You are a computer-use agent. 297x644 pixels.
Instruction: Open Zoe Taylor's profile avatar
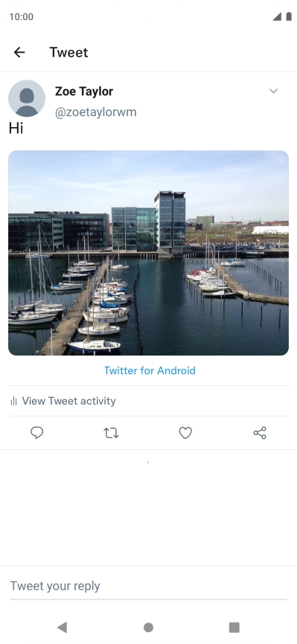[x=27, y=99]
